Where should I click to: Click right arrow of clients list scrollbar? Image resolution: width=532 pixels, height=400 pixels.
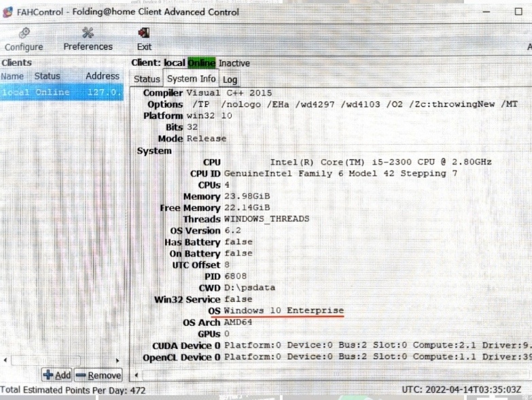118,360
